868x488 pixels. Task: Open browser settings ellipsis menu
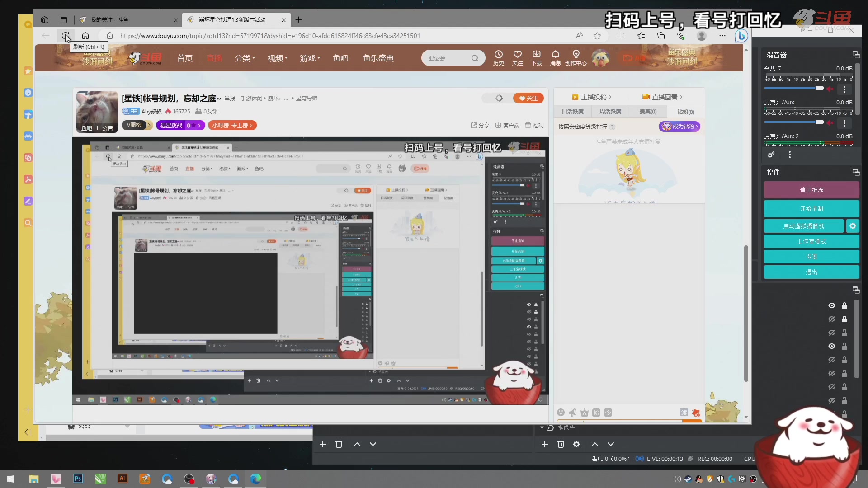(x=722, y=36)
